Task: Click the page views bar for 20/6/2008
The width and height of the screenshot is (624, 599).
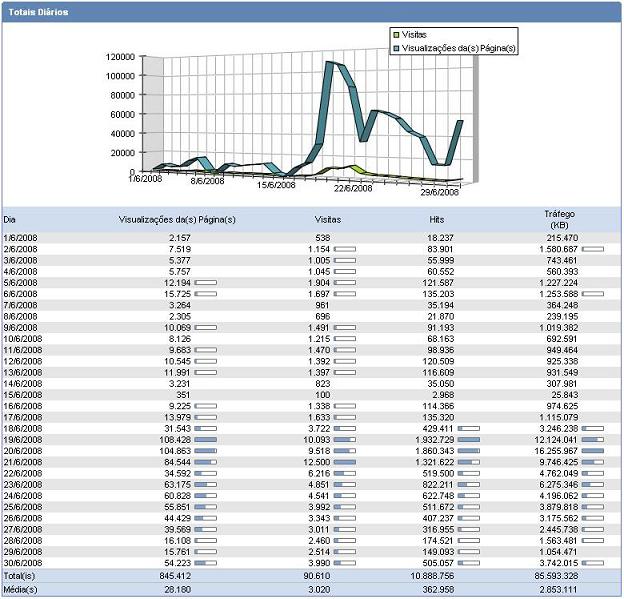Action: (x=205, y=450)
